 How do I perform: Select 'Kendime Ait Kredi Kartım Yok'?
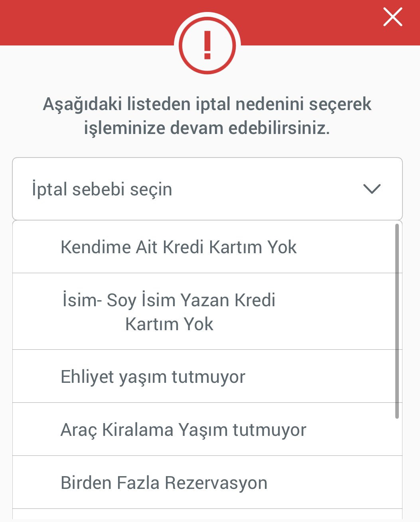click(x=207, y=247)
